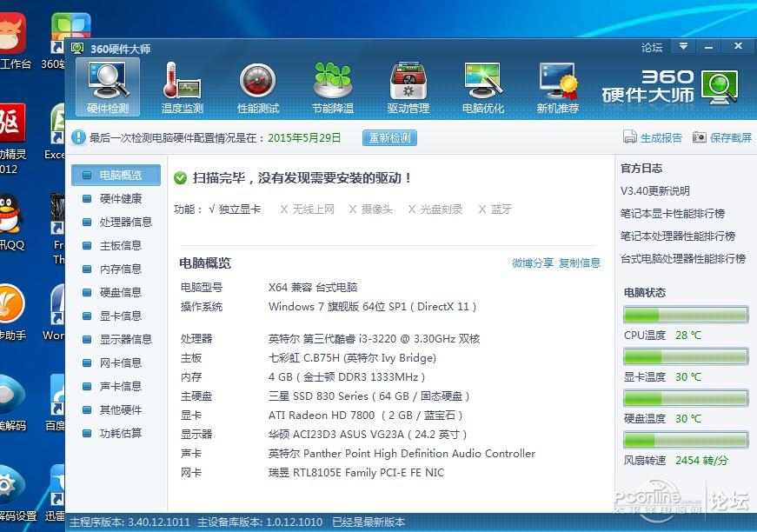Open the title bar dropdown menu arrow
757x532 pixels.
pyautogui.click(x=683, y=46)
